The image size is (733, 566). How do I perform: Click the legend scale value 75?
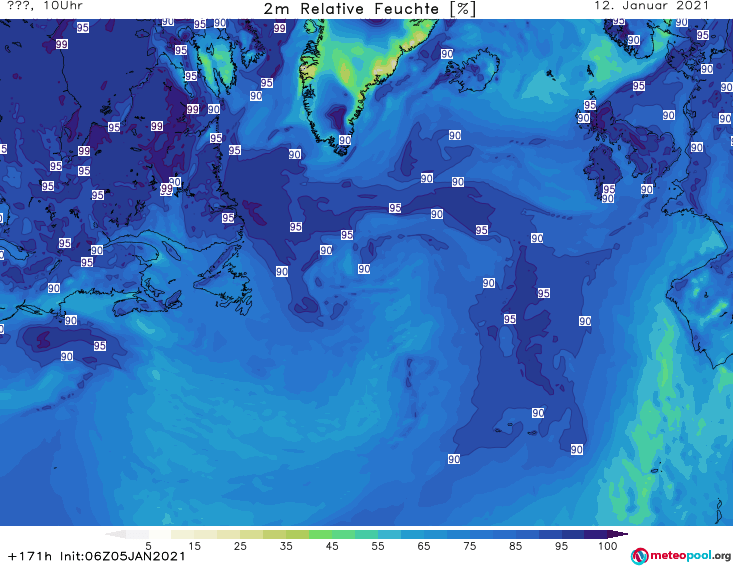469,546
